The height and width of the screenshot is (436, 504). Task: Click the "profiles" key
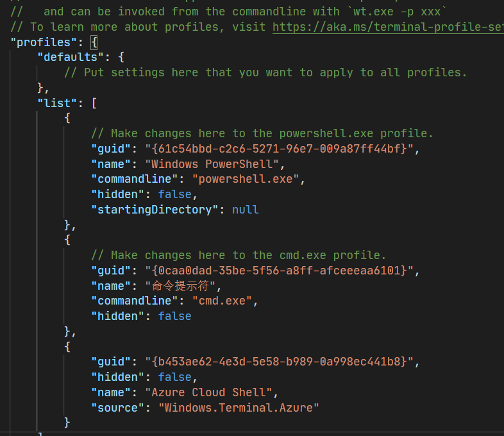44,42
